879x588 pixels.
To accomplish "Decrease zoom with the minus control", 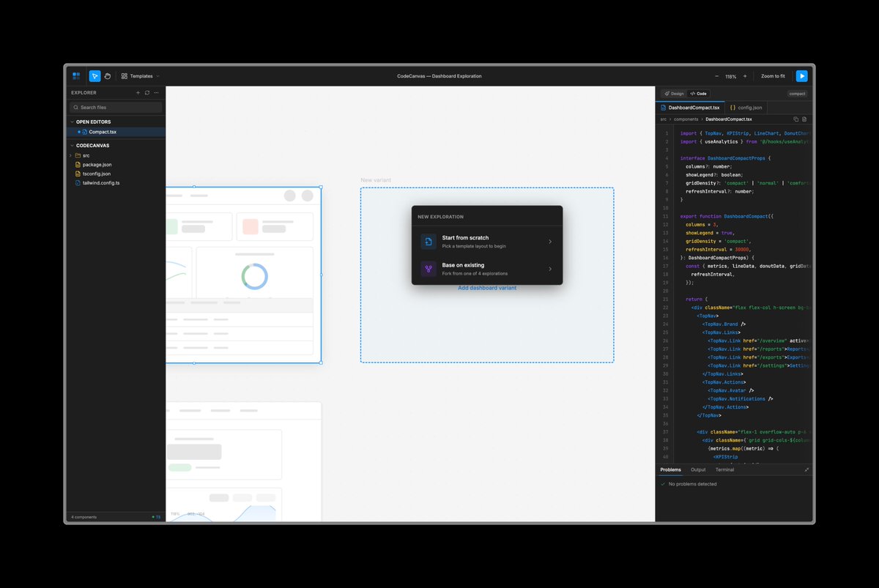I will pyautogui.click(x=716, y=75).
